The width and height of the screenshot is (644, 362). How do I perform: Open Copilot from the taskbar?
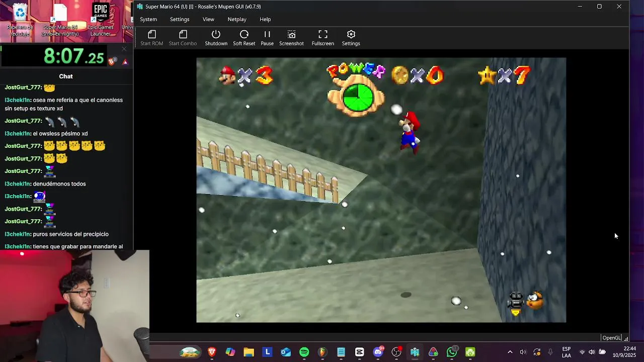(x=230, y=352)
